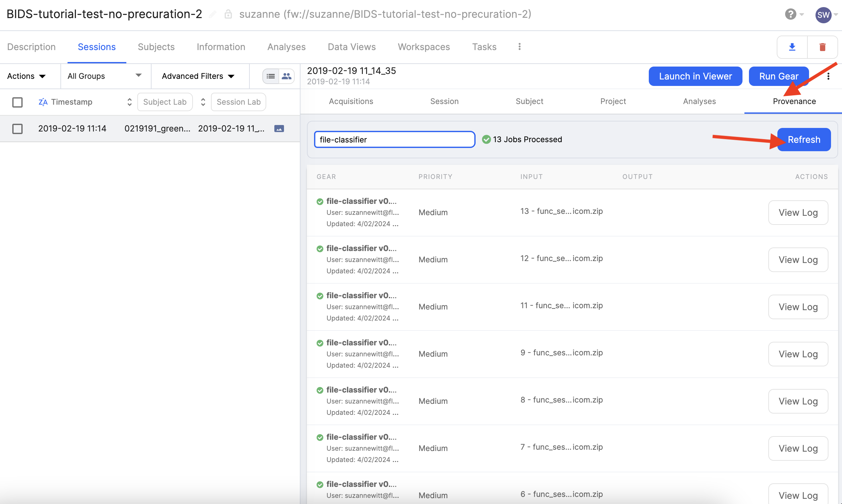The height and width of the screenshot is (504, 842).
Task: Open the Description tab
Action: (31, 47)
